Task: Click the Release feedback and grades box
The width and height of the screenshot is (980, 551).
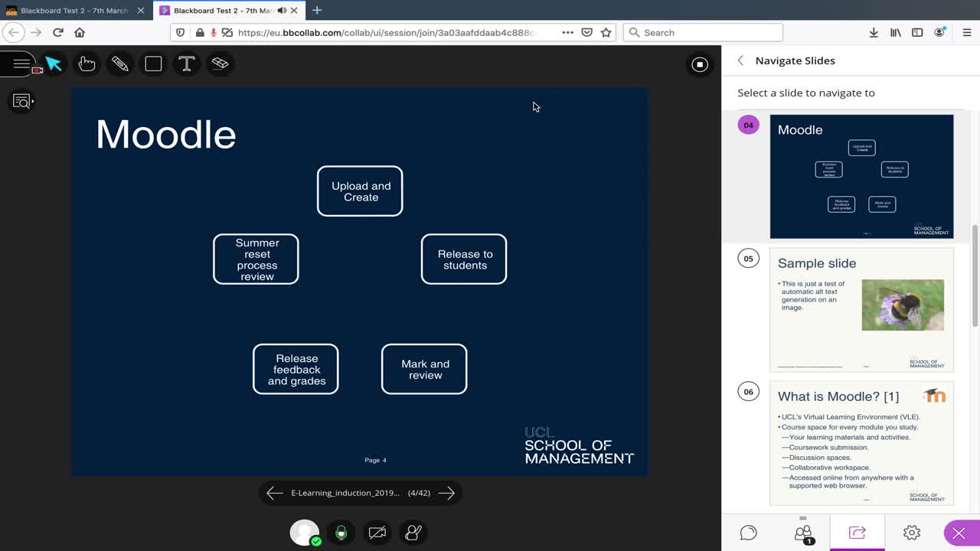Action: 296,370
